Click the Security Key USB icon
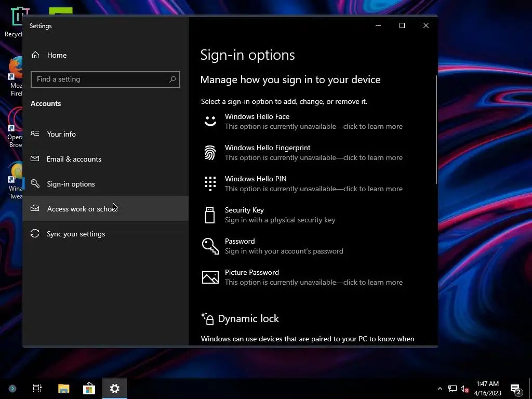 [210, 215]
